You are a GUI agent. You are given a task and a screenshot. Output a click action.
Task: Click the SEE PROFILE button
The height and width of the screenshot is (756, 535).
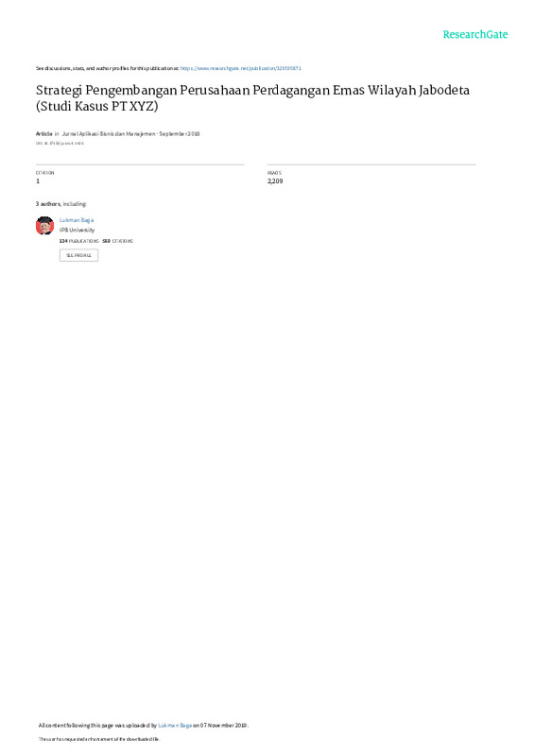[78, 255]
